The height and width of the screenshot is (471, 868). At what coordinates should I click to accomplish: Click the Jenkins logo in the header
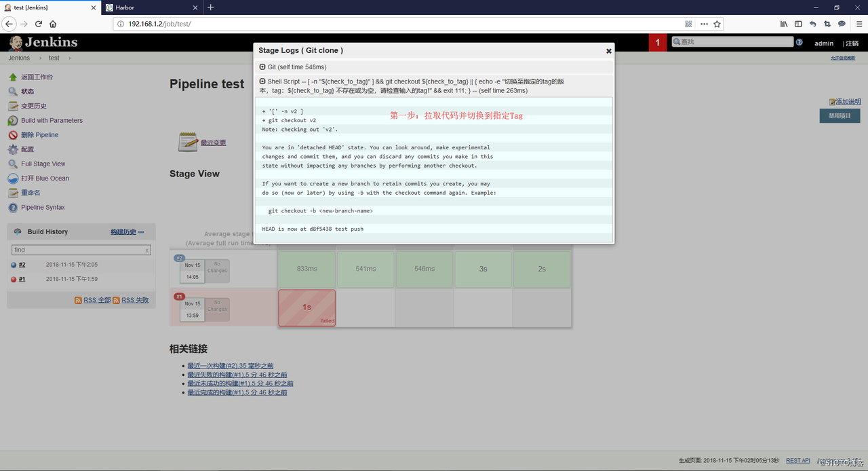(x=43, y=43)
